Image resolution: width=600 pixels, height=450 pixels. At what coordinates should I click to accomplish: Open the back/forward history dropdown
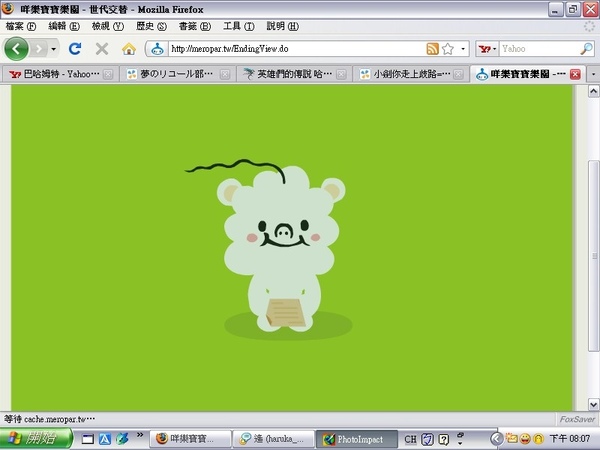pos(54,49)
